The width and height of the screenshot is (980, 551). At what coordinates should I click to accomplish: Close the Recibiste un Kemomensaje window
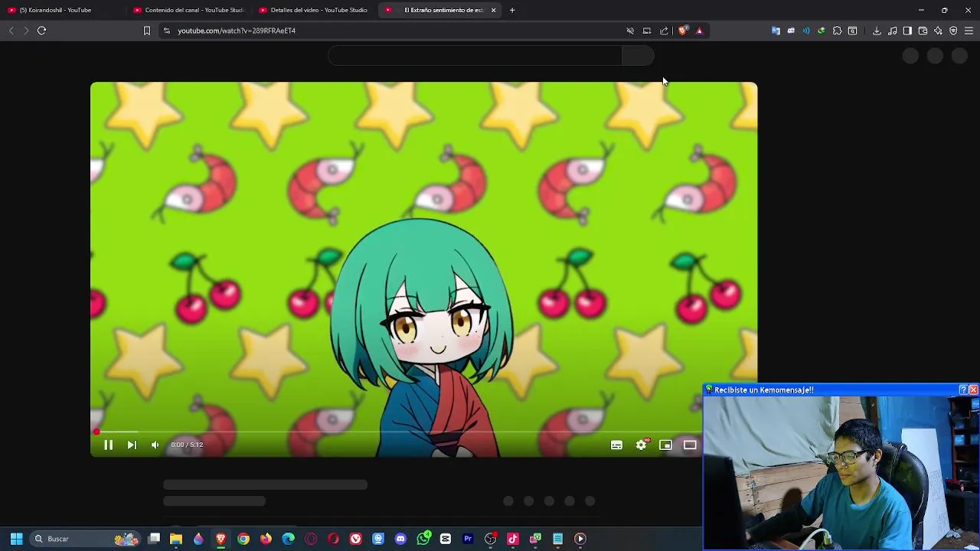[x=973, y=390]
